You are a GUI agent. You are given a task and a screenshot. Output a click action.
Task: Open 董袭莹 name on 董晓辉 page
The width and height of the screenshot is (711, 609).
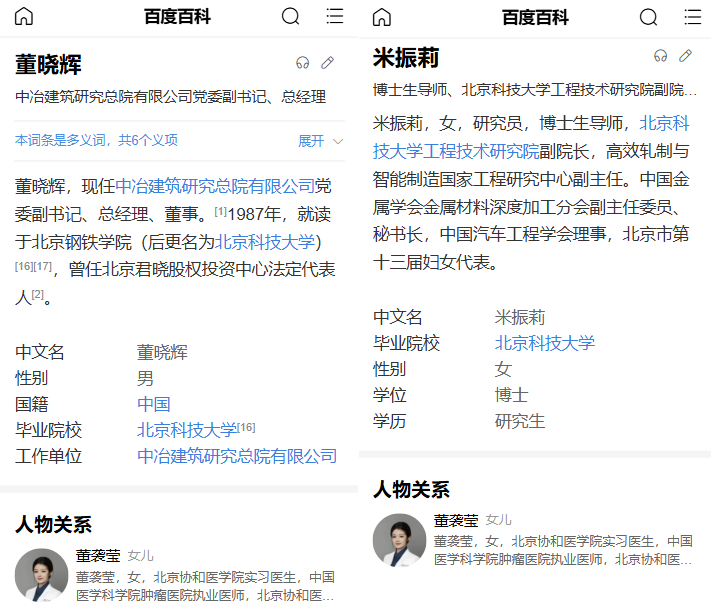98,556
